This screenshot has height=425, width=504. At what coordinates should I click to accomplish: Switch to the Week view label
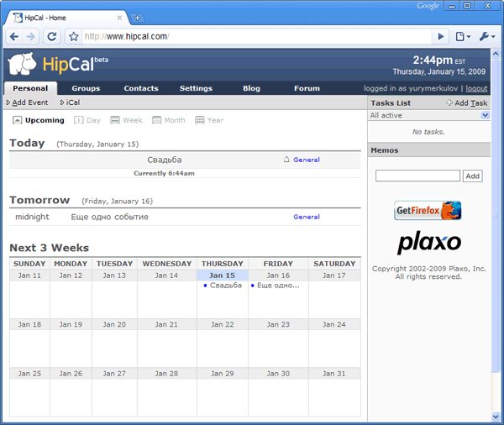pos(133,120)
